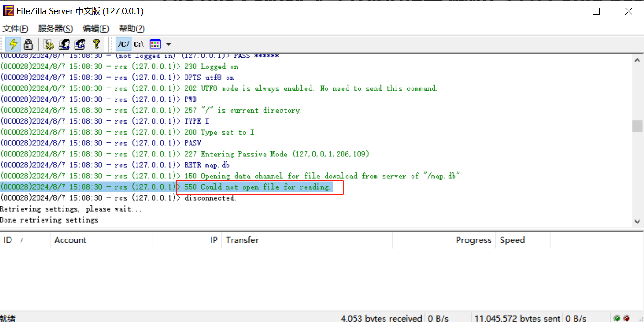This screenshot has width=644, height=322.
Task: Click the 就绪 status bar text
Action: tap(8, 318)
